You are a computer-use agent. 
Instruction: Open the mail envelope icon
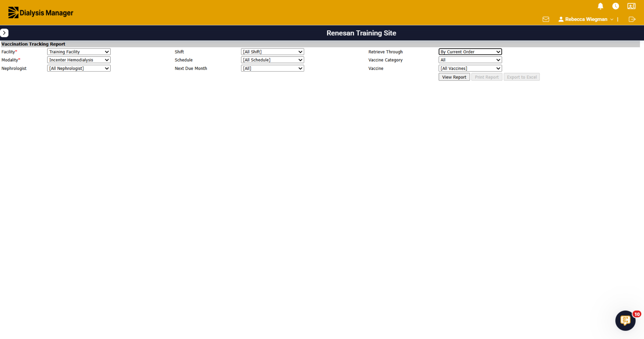point(546,19)
